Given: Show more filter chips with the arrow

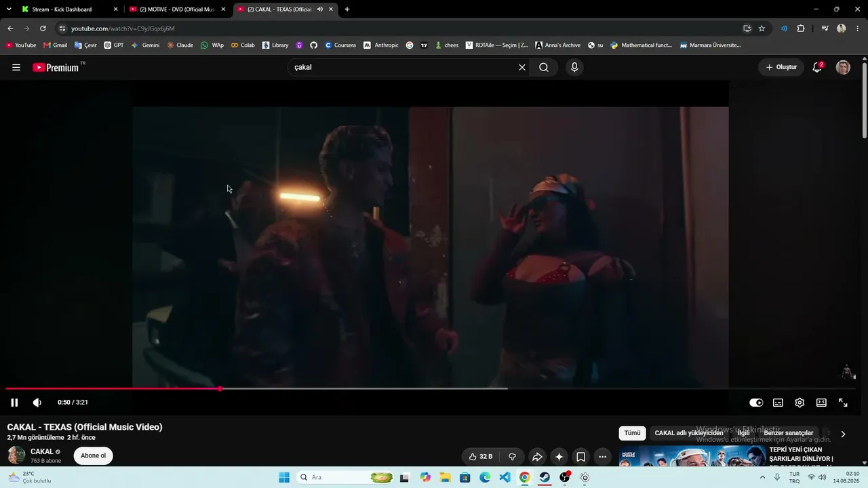Looking at the screenshot, I should 843,434.
